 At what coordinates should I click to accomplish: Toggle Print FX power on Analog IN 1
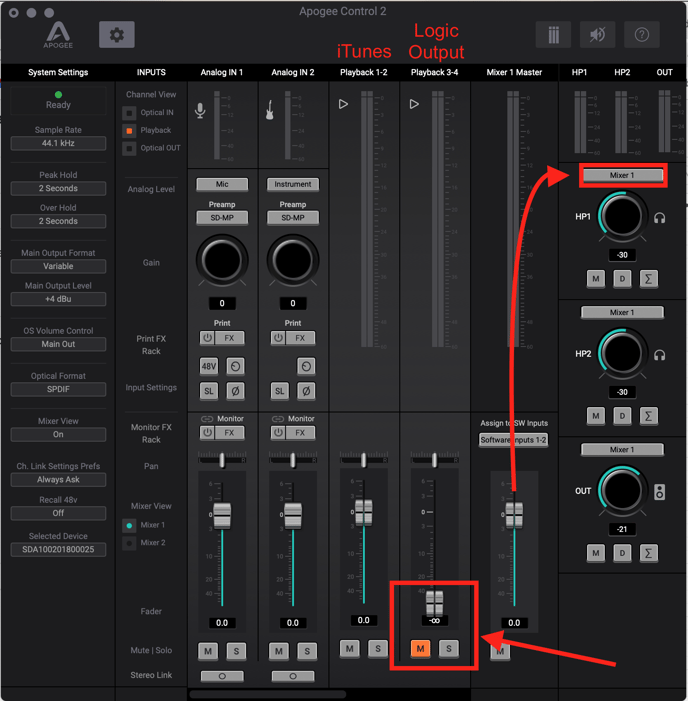(207, 338)
